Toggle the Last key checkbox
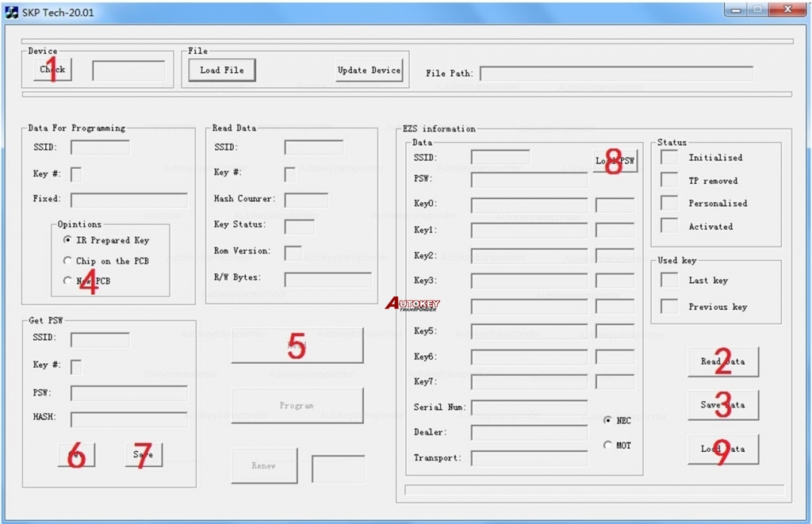Viewport: 812px width, 524px height. [x=670, y=281]
